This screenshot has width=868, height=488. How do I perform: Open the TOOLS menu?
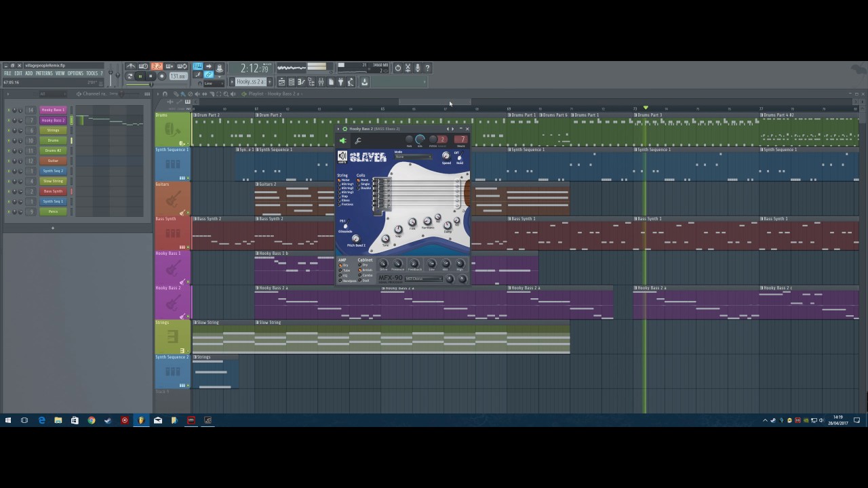[92, 73]
